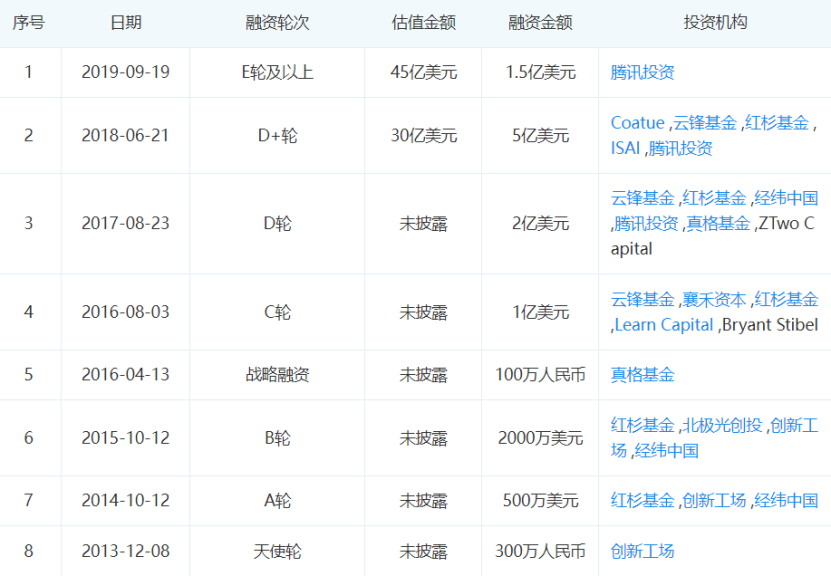Screen dimensions: 831x577
Task: Click the 5亿美元 funding amount
Action: click(x=540, y=136)
